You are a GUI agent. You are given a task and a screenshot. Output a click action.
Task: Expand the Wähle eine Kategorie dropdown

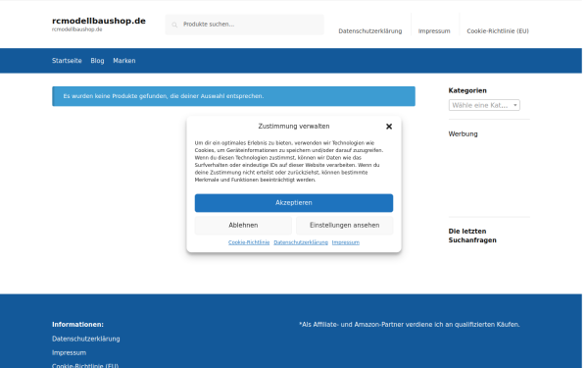(484, 105)
